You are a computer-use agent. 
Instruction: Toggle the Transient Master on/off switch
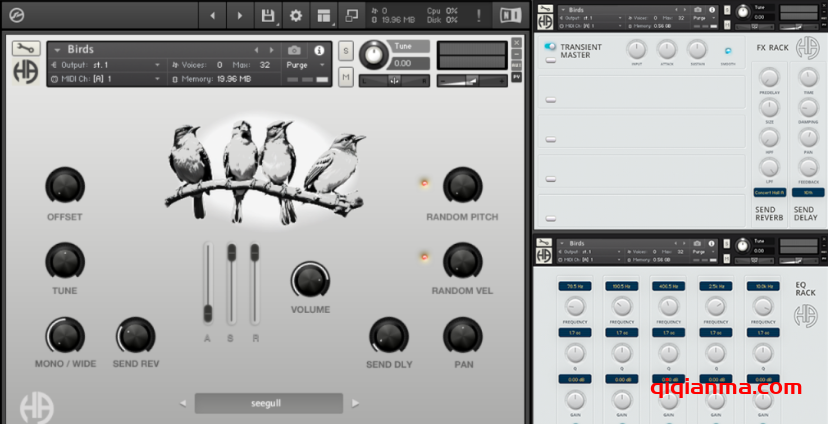[x=550, y=46]
